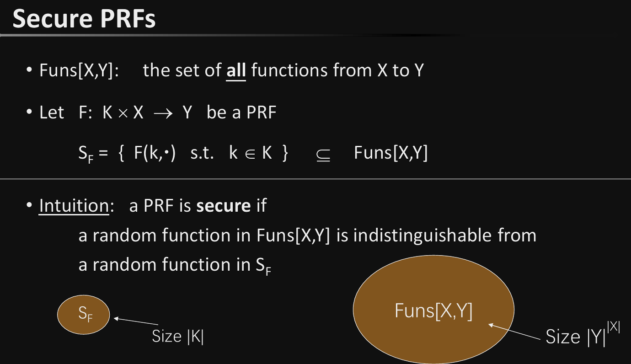Click the Funs[X,Y] bullet heading
This screenshot has height=364, width=631.
coord(79,71)
